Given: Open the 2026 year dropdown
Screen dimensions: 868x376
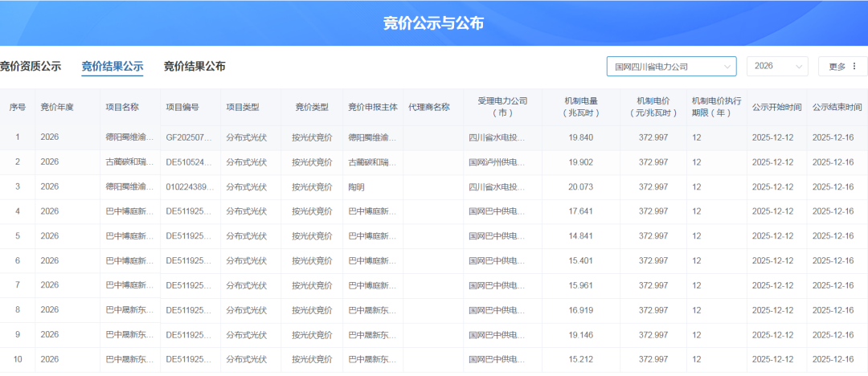Looking at the screenshot, I should (x=777, y=67).
